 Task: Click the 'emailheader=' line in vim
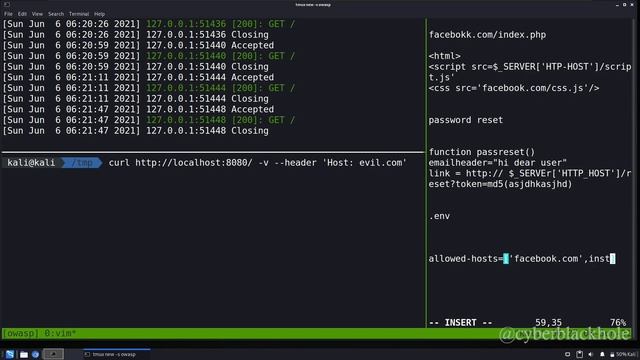pyautogui.click(x=498, y=162)
